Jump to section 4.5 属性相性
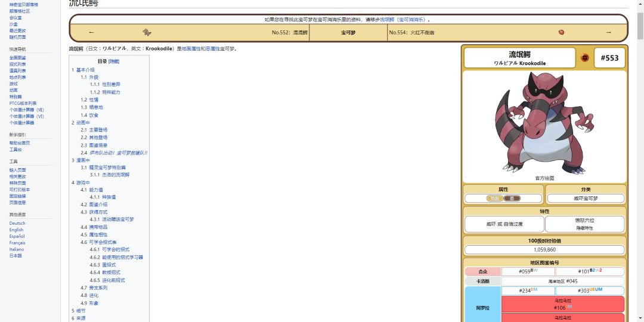This screenshot has height=322, width=644. click(94, 234)
